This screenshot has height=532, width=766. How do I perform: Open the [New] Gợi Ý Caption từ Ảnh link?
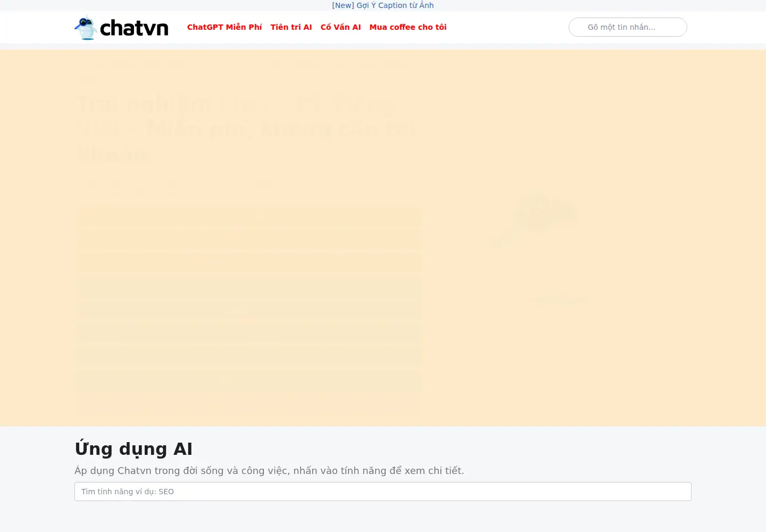(383, 5)
